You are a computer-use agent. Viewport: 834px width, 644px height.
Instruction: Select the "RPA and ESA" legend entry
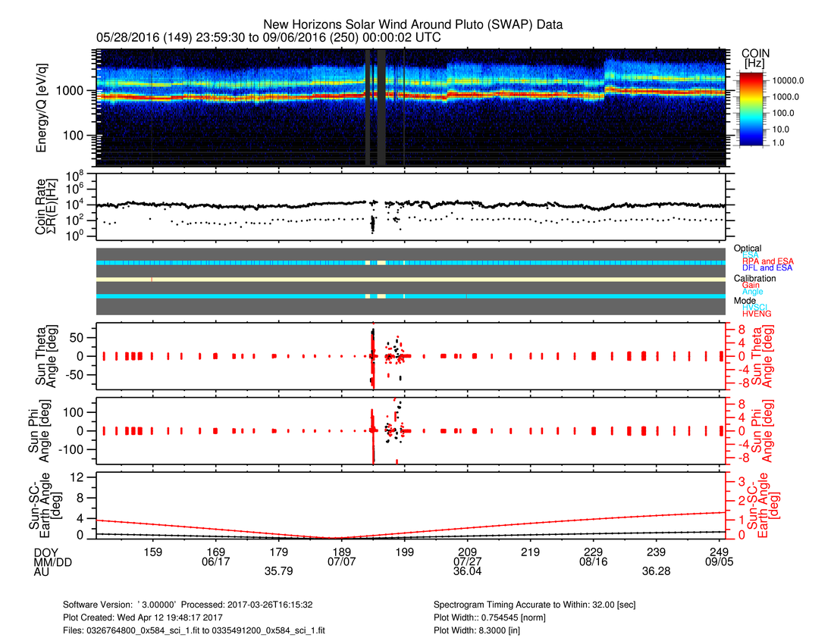tap(768, 261)
